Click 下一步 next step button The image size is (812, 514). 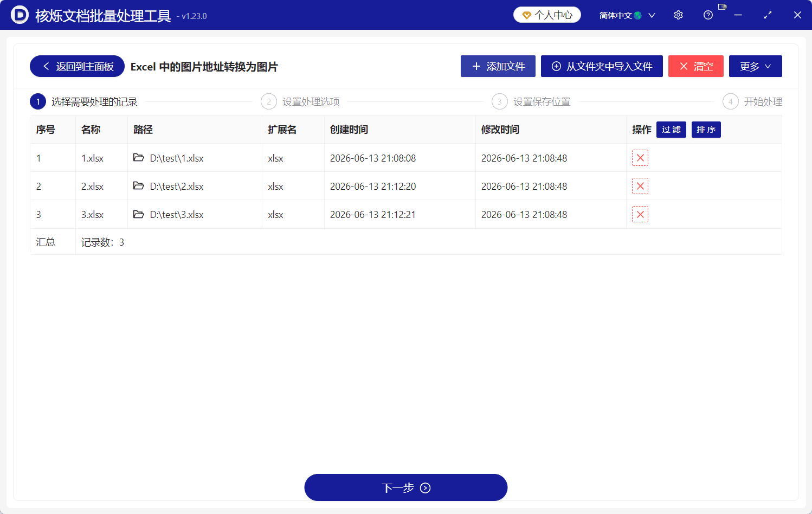coord(406,487)
